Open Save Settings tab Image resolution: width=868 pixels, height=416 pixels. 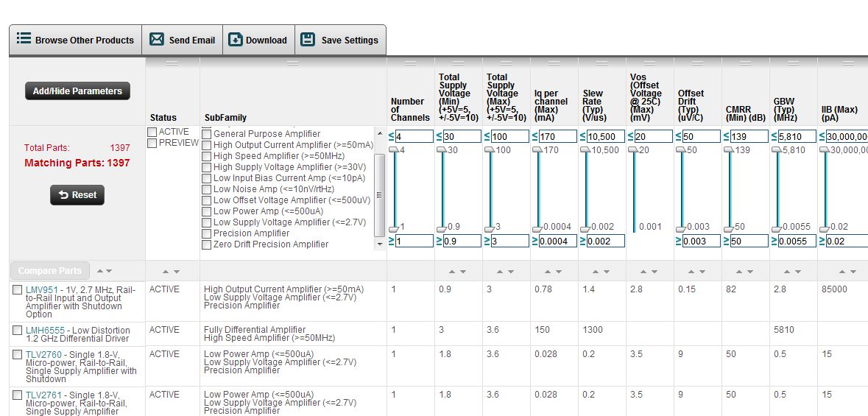point(340,40)
